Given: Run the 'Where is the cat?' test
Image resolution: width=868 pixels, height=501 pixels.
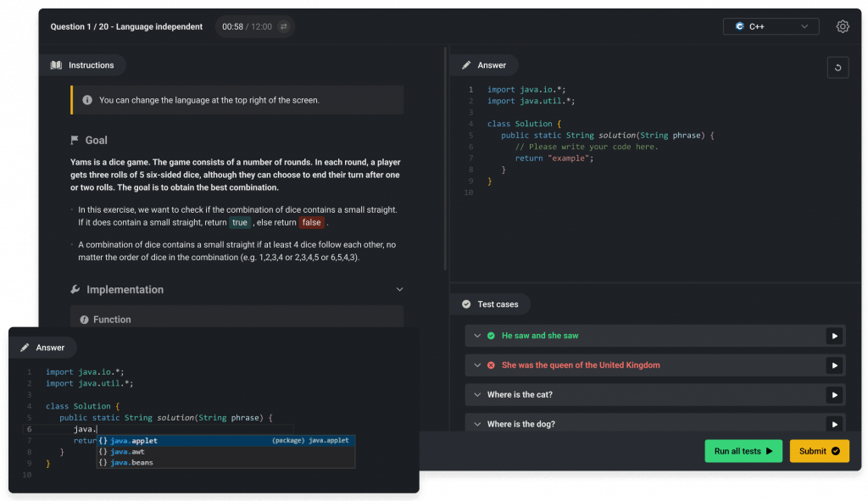Looking at the screenshot, I should [x=835, y=395].
